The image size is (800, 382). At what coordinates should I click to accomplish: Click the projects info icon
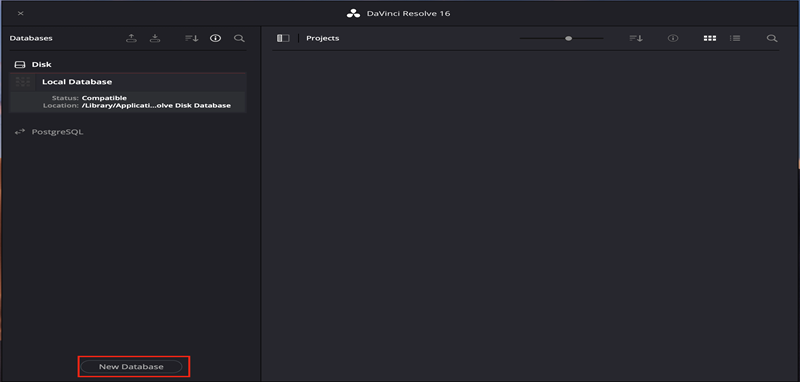[x=673, y=38]
